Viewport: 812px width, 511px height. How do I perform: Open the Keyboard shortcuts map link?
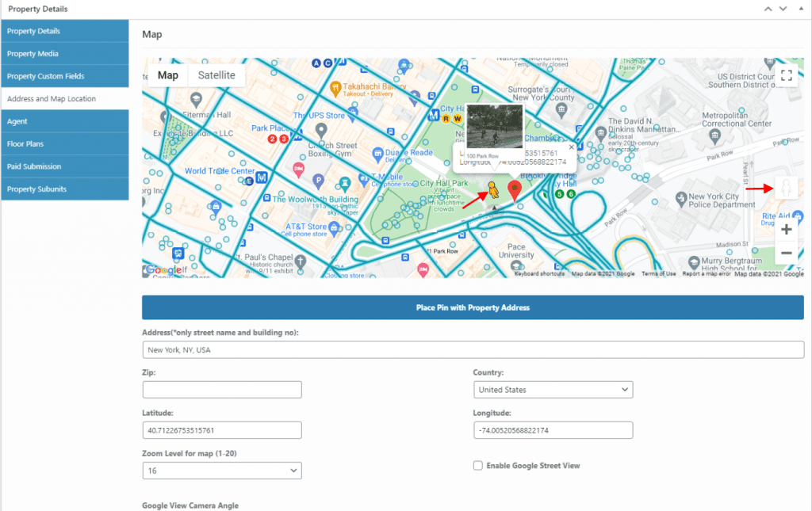pos(539,273)
